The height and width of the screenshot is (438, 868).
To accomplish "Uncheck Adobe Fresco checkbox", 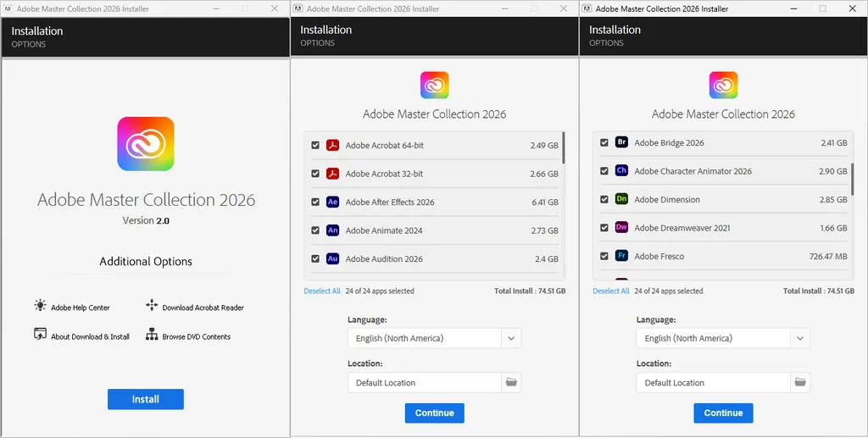I will click(604, 256).
